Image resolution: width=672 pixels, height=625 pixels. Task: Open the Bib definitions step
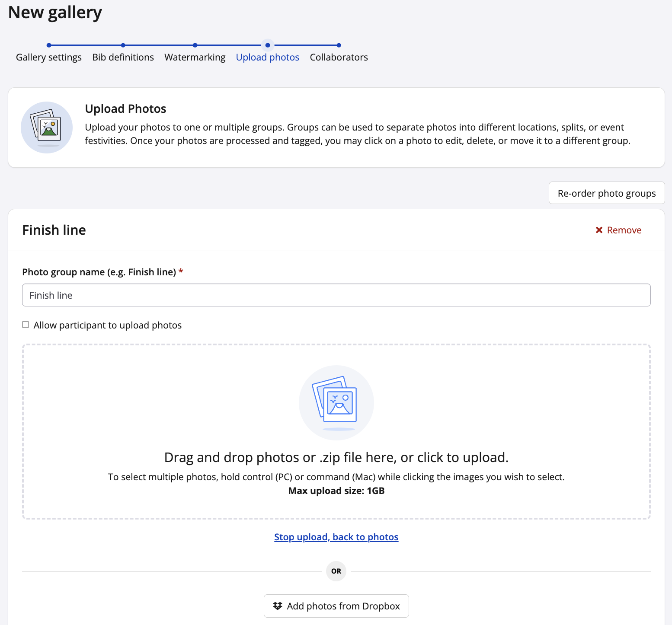pos(123,57)
